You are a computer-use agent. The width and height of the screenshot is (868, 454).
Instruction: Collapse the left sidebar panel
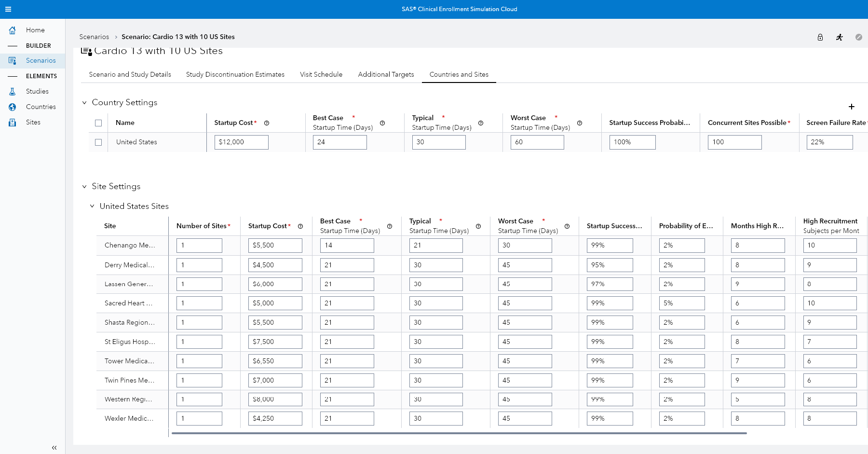click(54, 448)
